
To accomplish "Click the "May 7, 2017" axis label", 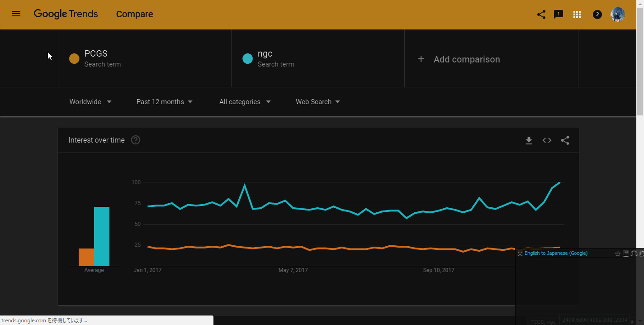I will click(x=293, y=270).
